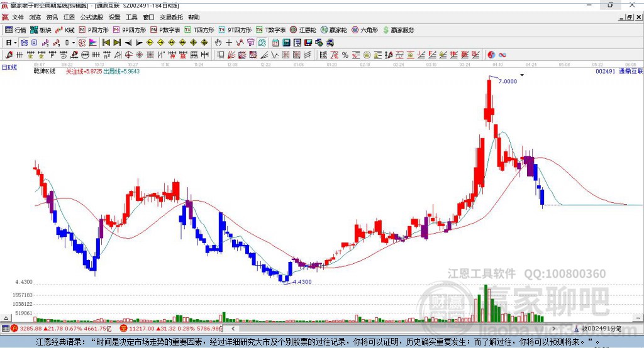
Task: Jump to last bar with skip-to-end icon
Action: tap(117, 43)
